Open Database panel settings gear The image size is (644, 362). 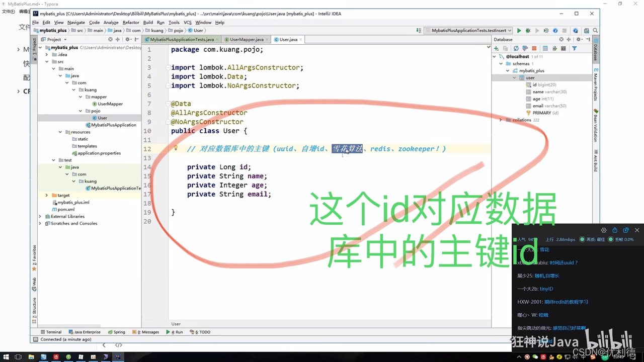coord(579,39)
